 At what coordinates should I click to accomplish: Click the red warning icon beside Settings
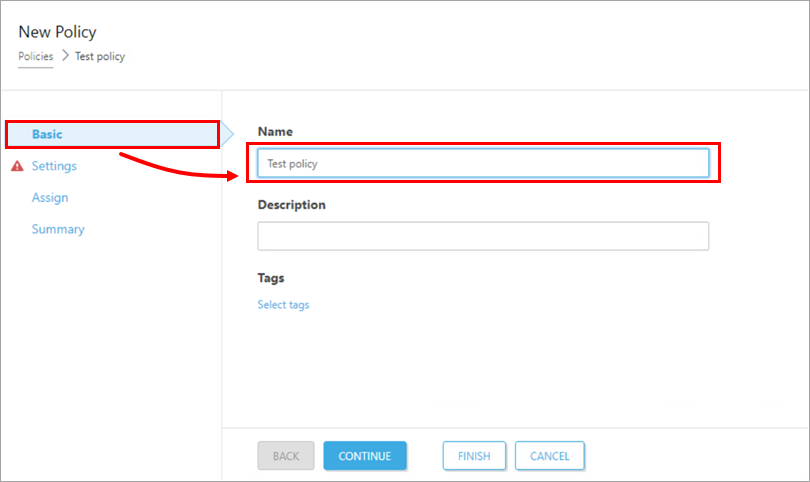click(x=17, y=166)
